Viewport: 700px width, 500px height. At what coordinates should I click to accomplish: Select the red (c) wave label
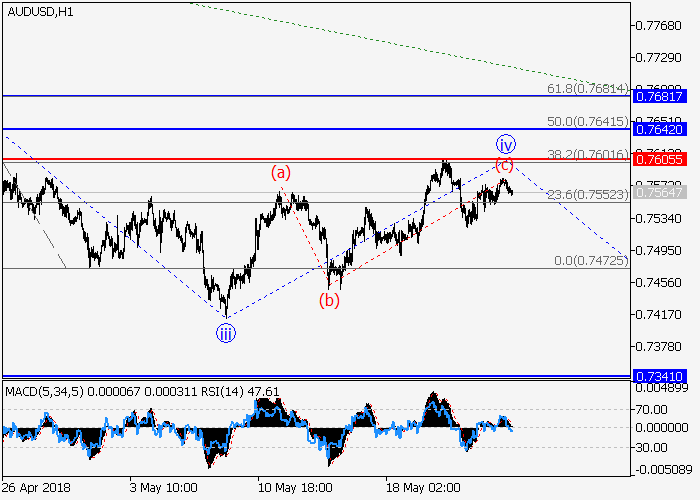(505, 164)
